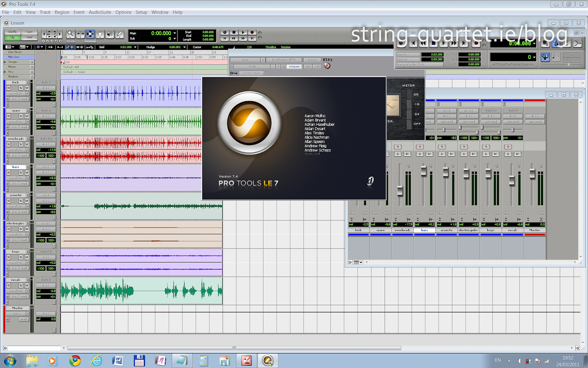The height and width of the screenshot is (368, 588).
Task: Toggle the metronome Click in Transport window
Action: click(556, 43)
